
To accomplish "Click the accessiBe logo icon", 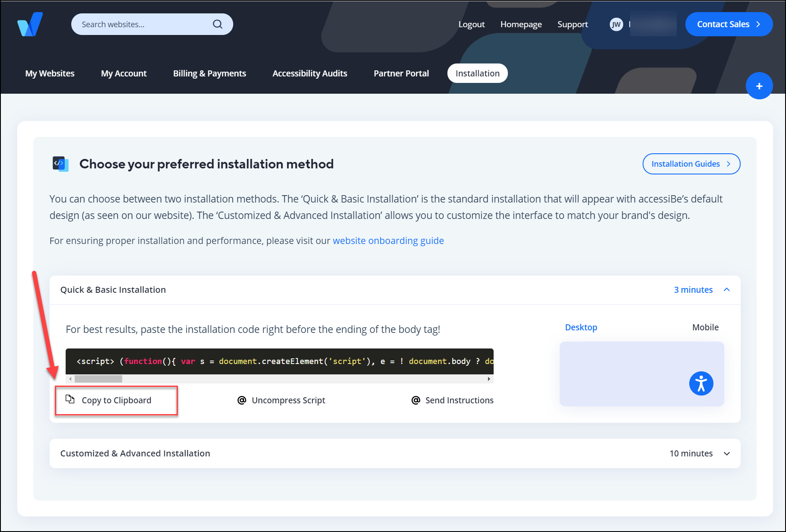I will pyautogui.click(x=30, y=24).
